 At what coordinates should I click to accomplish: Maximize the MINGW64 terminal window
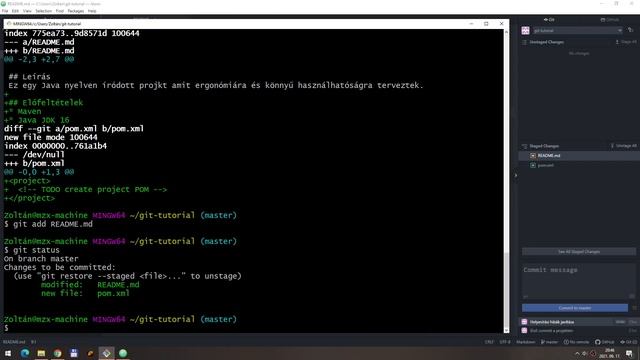click(486, 24)
